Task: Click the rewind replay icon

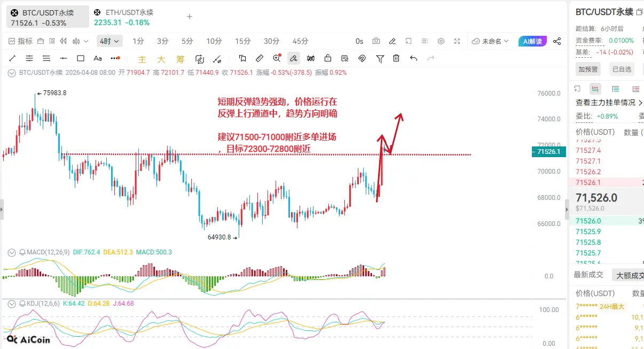Action: (x=64, y=41)
